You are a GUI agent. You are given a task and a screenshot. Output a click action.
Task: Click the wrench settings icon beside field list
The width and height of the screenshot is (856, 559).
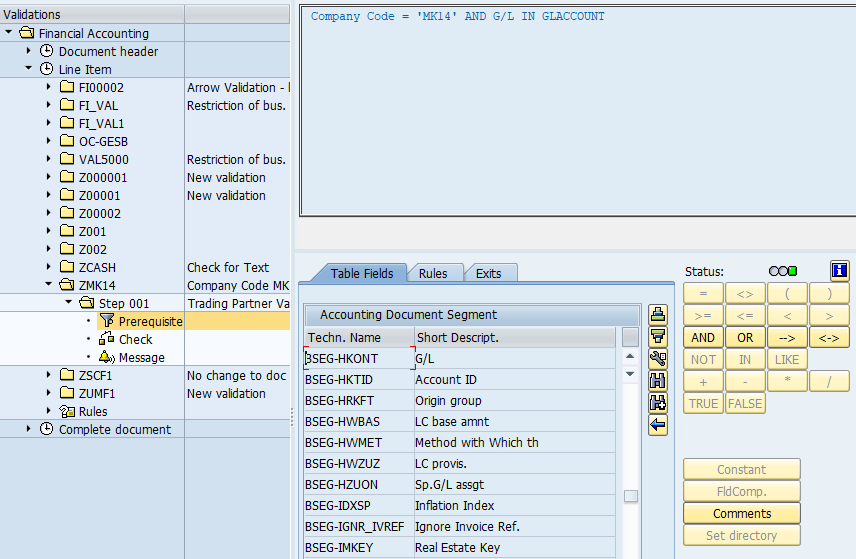(x=658, y=359)
